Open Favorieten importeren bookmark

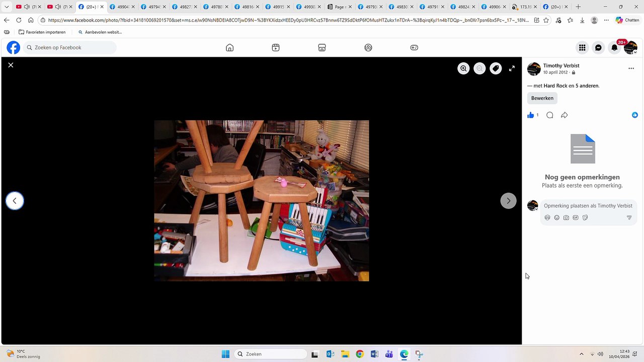pos(42,32)
